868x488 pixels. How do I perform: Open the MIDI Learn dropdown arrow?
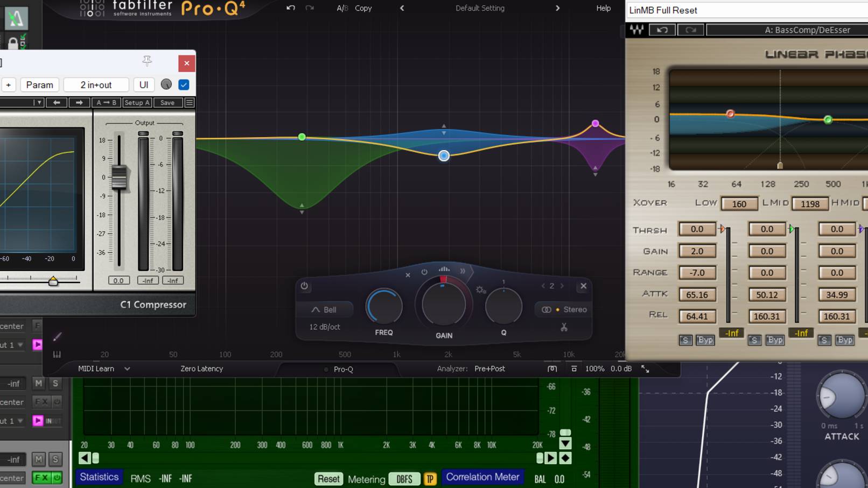coord(127,369)
